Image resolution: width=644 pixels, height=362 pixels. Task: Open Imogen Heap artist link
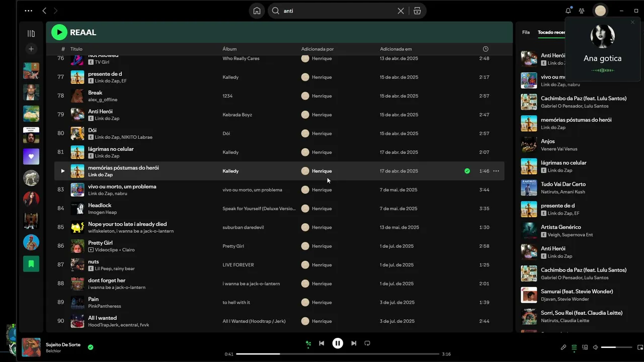click(x=102, y=212)
